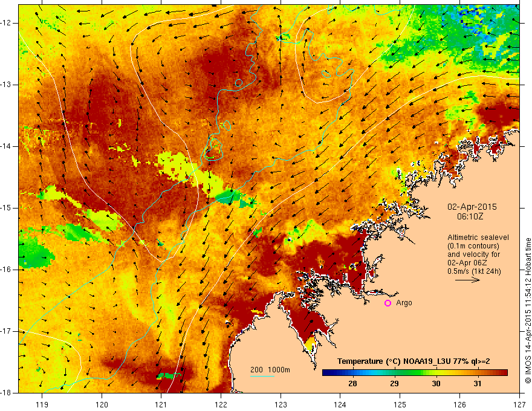
Task: Click the magenta Argo float marker circle
Action: point(388,303)
